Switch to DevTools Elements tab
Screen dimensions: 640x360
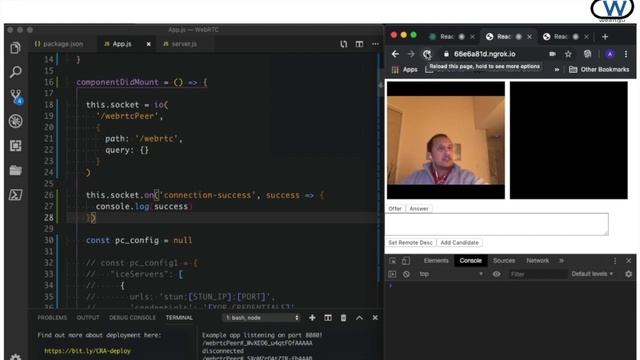pyautogui.click(x=436, y=261)
